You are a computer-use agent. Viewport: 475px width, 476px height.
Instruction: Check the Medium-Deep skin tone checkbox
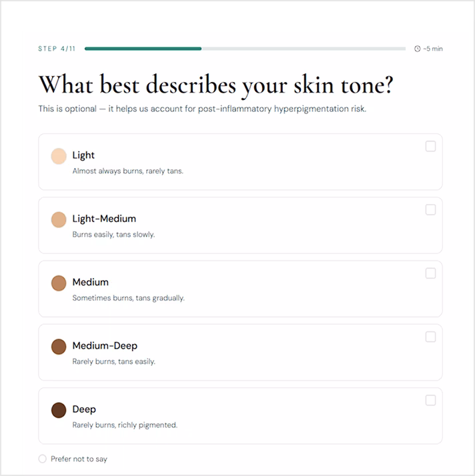pyautogui.click(x=430, y=337)
